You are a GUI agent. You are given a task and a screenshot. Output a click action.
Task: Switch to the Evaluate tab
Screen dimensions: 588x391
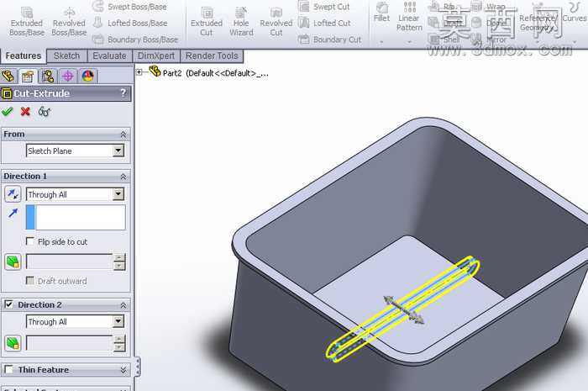pos(109,55)
